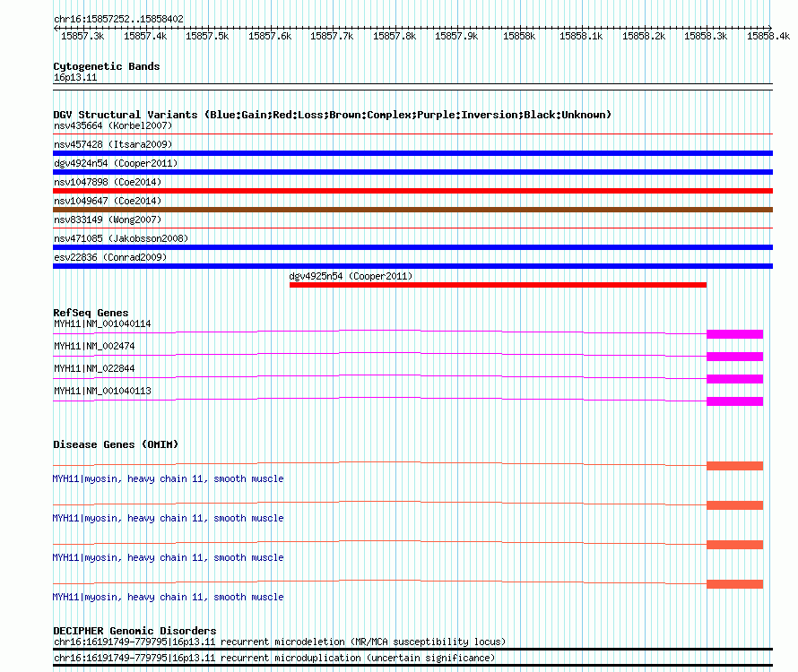
Task: Select variant nsv1049647 (Coe2014) label
Action: pyautogui.click(x=108, y=201)
